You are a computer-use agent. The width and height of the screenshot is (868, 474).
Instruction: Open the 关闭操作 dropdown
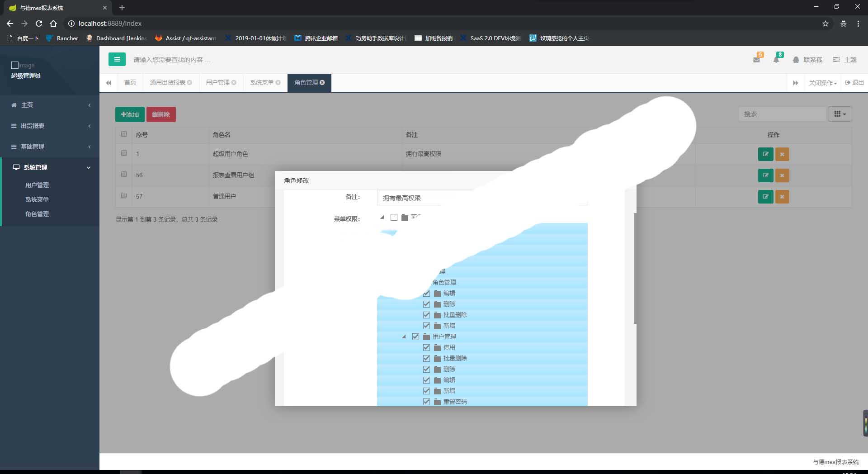point(822,83)
